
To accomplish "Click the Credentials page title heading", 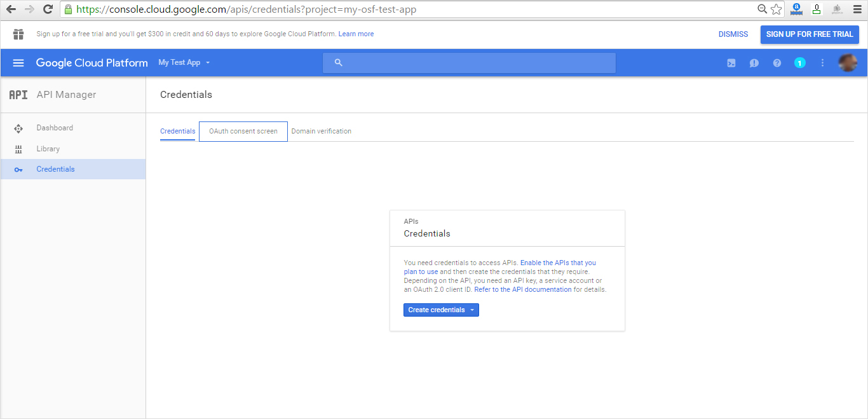I will pos(186,95).
